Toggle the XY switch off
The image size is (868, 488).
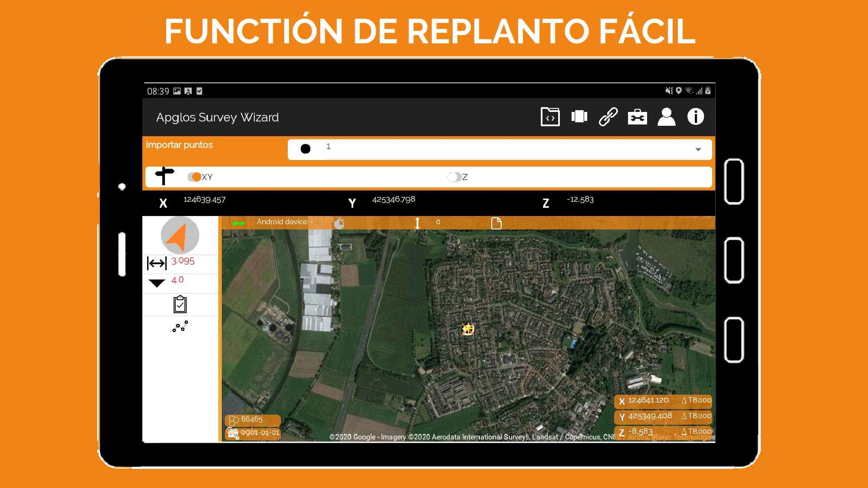[x=194, y=177]
